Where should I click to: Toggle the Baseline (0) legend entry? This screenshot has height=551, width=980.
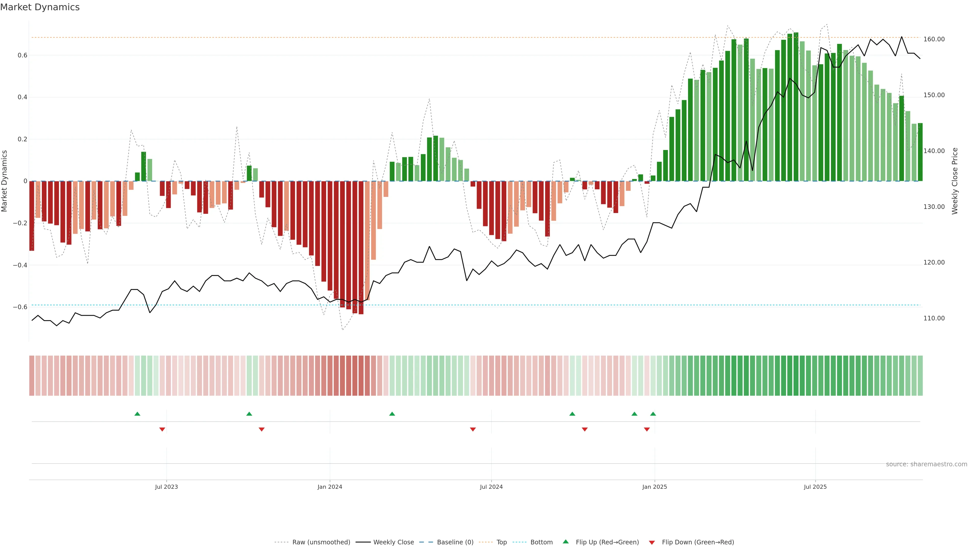(455, 542)
